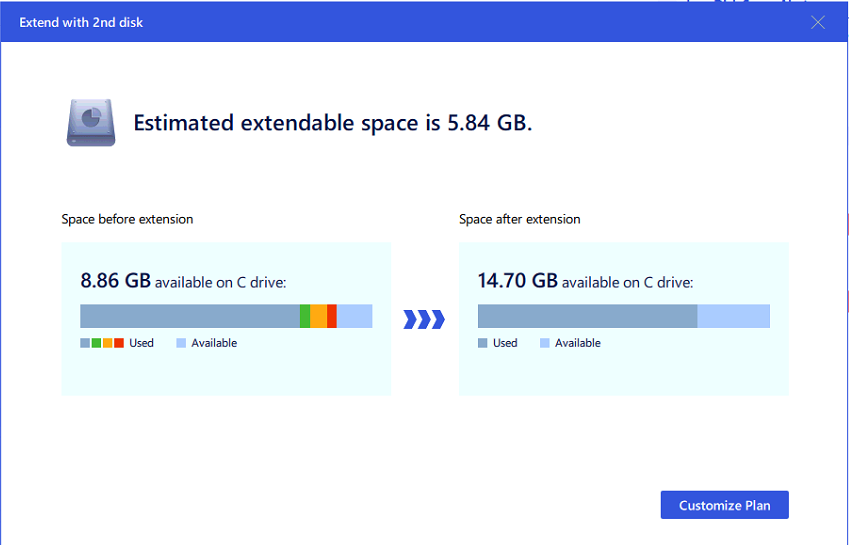Click the light-blue available segment in before-extension bar
849x545 pixels.
pyautogui.click(x=354, y=316)
